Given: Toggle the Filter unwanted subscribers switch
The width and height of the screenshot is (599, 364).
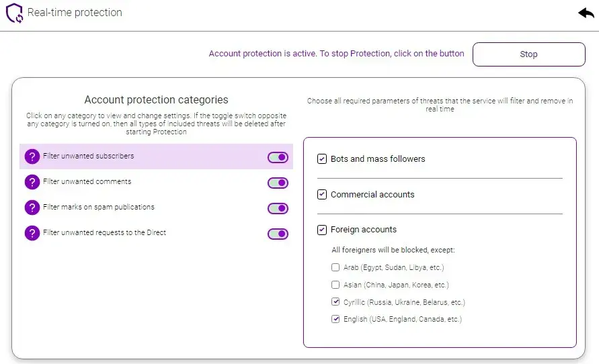Looking at the screenshot, I should tap(278, 157).
